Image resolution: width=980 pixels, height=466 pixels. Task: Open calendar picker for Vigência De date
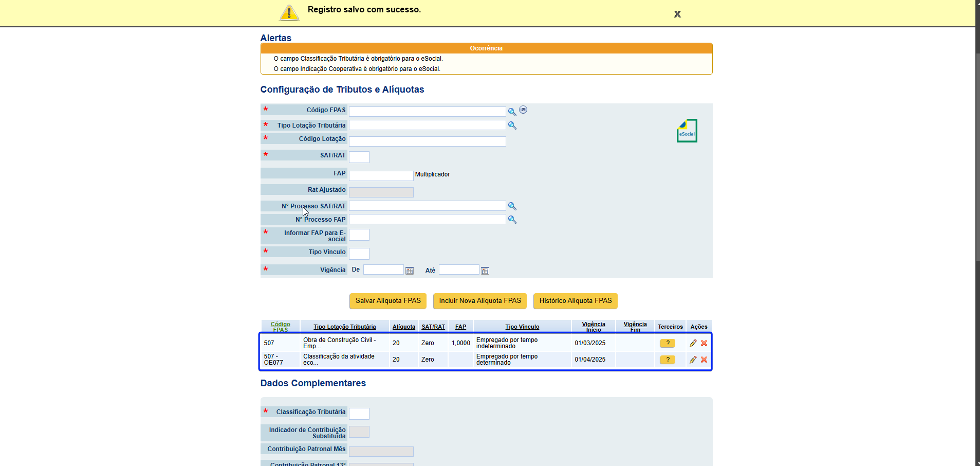pos(410,271)
